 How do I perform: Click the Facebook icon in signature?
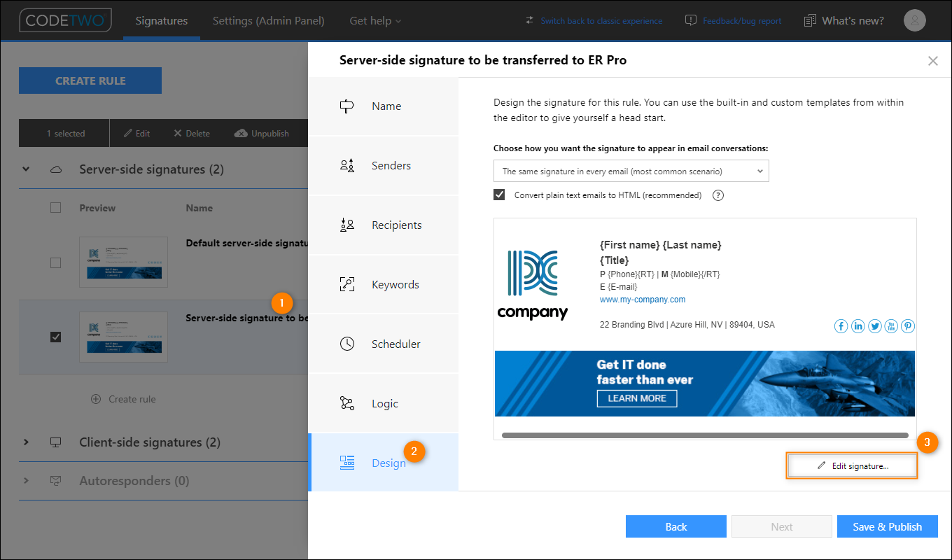point(841,326)
